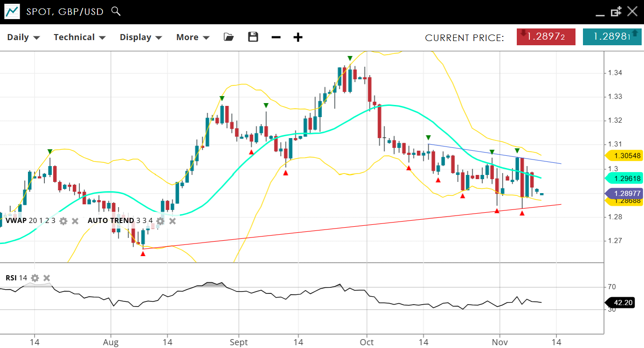Zoom in using the plus icon
The width and height of the screenshot is (644, 348).
pos(298,37)
